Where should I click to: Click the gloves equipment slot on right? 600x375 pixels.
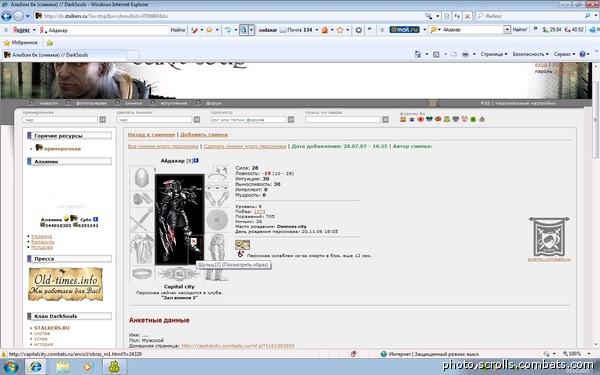click(x=217, y=199)
